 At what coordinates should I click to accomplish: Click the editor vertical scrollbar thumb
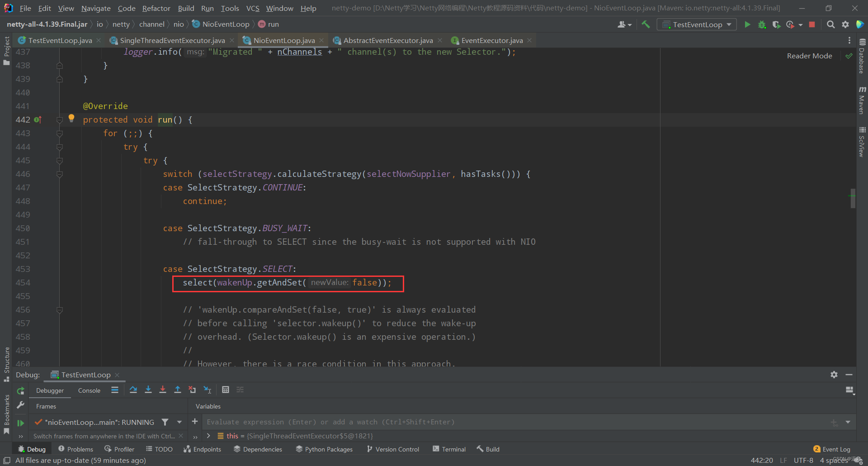pyautogui.click(x=853, y=198)
